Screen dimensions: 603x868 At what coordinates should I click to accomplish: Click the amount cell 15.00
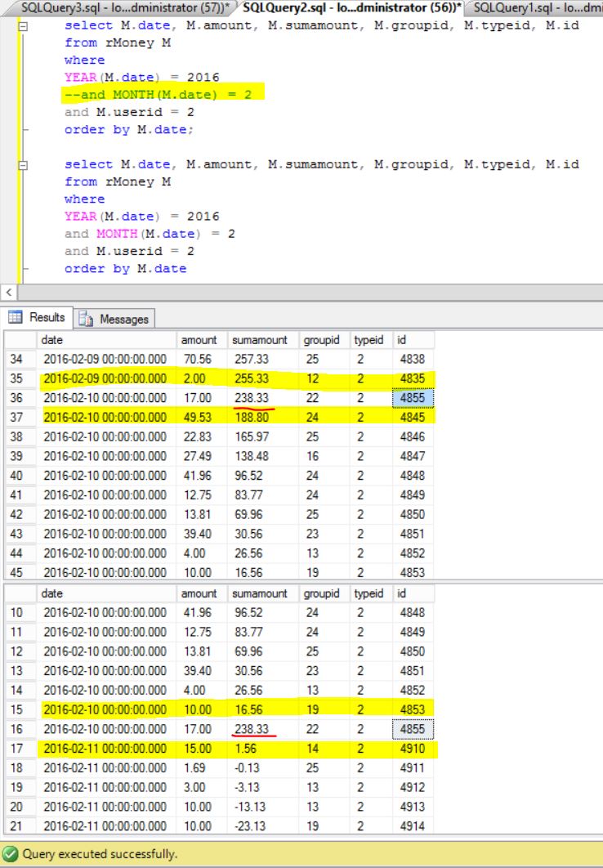pos(202,749)
